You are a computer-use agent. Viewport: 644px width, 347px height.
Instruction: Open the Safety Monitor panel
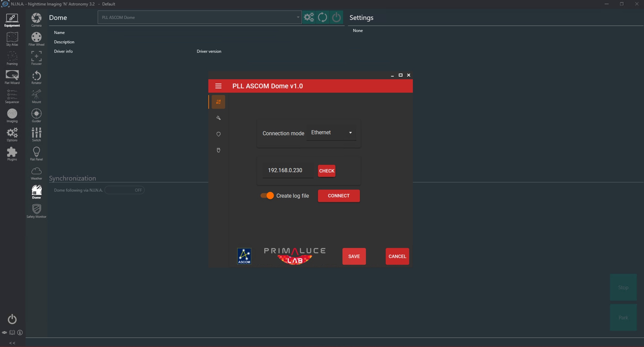point(36,211)
